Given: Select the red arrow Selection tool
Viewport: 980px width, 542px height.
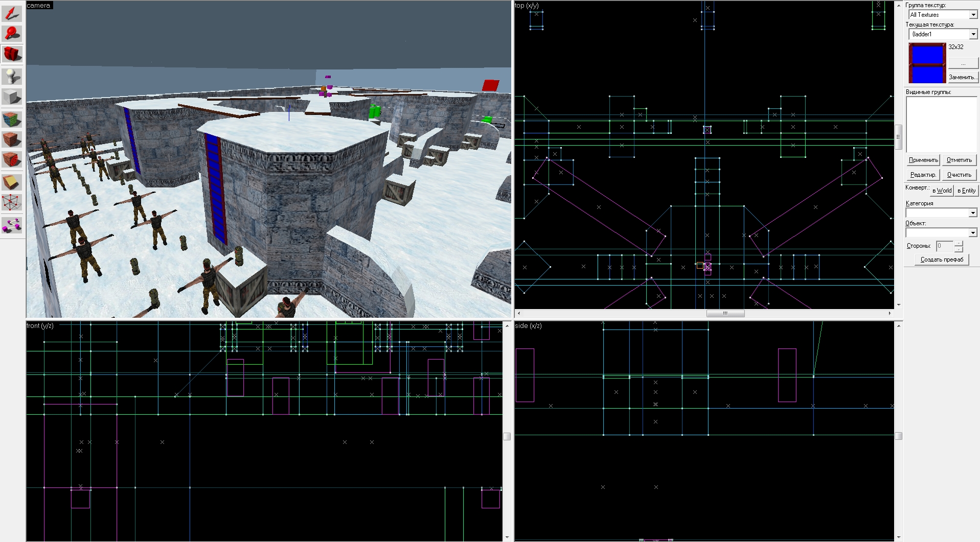Looking at the screenshot, I should click(x=12, y=13).
